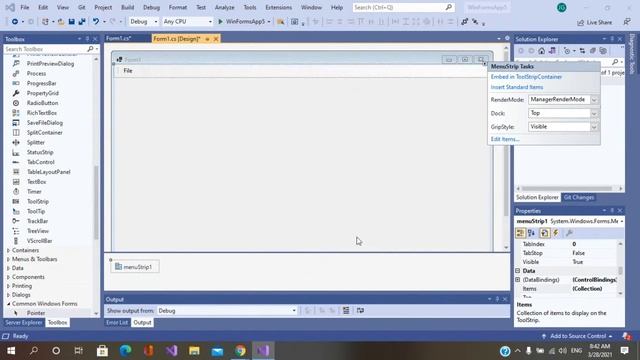Image resolution: width=640 pixels, height=360 pixels.
Task: Click the menuStrip1 component tray icon
Action: tap(118, 267)
